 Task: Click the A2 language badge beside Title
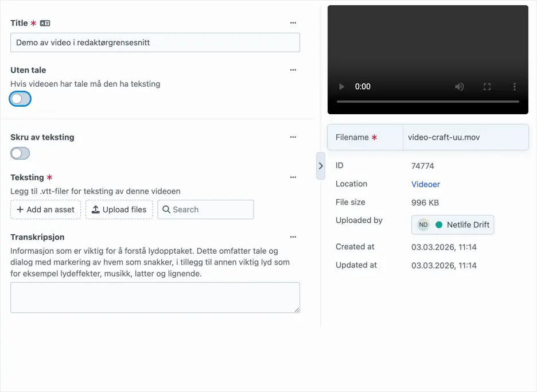click(x=45, y=23)
